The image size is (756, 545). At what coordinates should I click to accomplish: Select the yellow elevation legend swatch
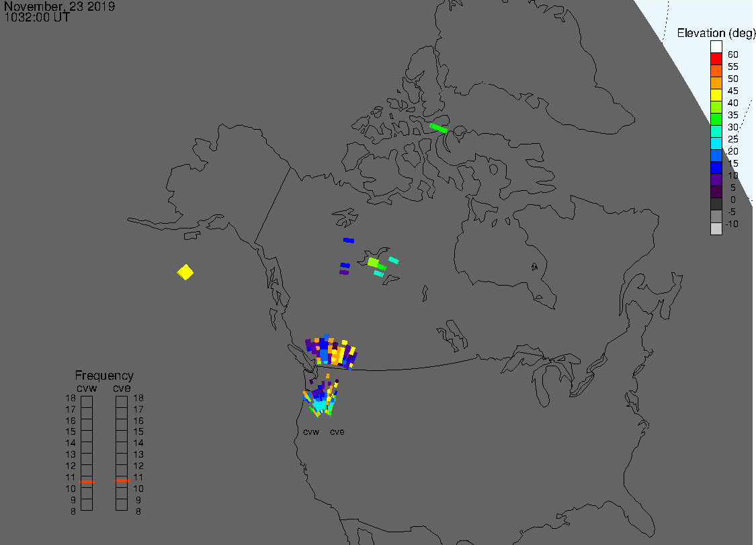716,95
